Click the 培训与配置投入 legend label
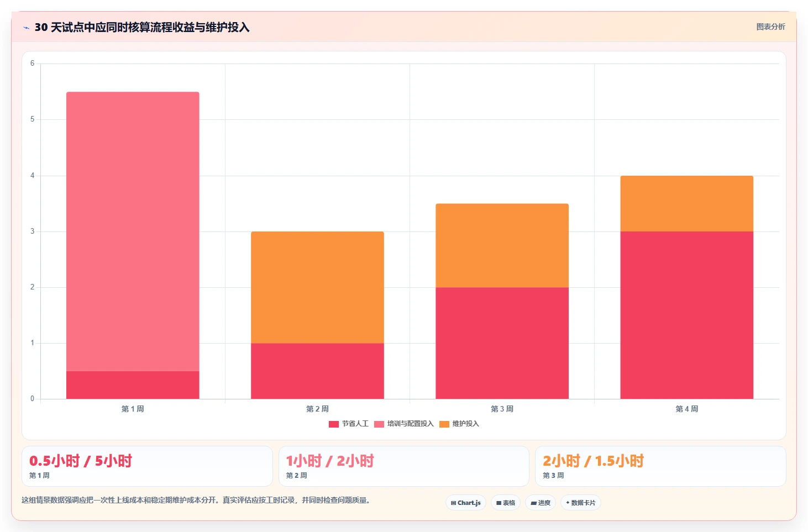This screenshot has width=808, height=532. (410, 424)
